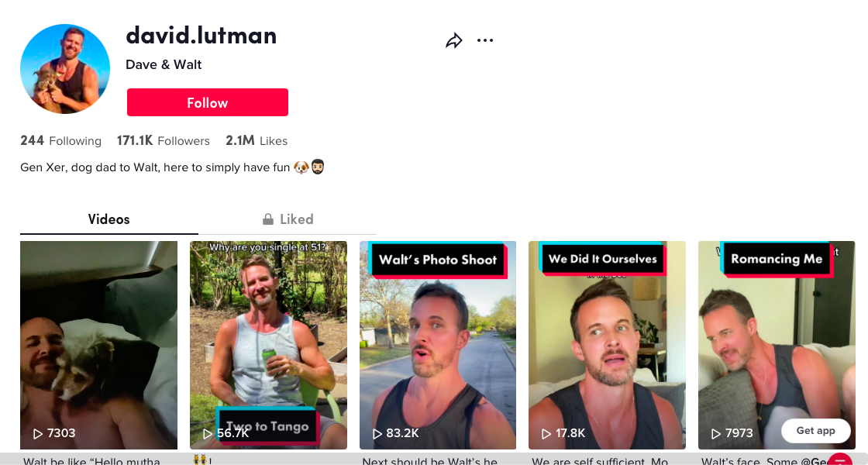Screen dimensions: 868x465
Task: Click play icon on 7303-view video
Action: [x=38, y=433]
